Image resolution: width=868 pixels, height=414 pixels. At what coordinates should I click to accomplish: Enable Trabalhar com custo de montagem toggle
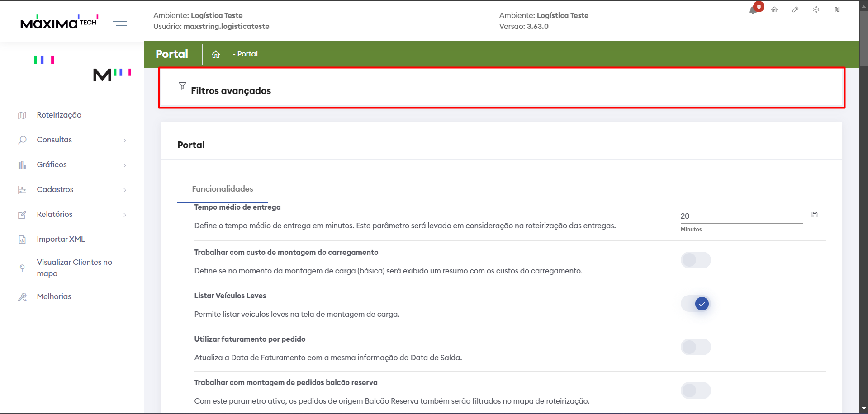(x=696, y=260)
